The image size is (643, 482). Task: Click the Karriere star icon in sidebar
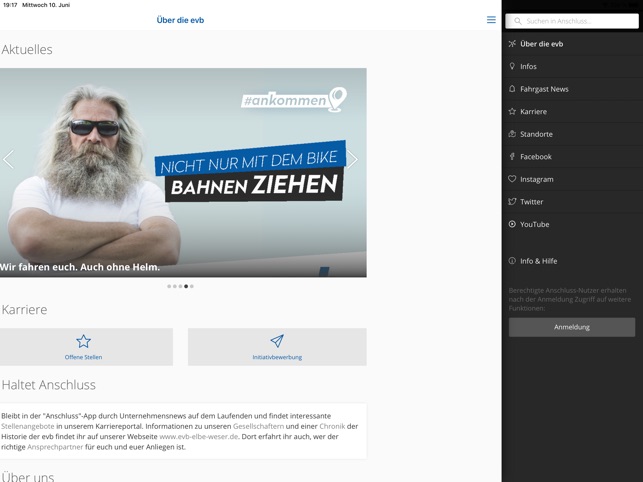pyautogui.click(x=512, y=111)
